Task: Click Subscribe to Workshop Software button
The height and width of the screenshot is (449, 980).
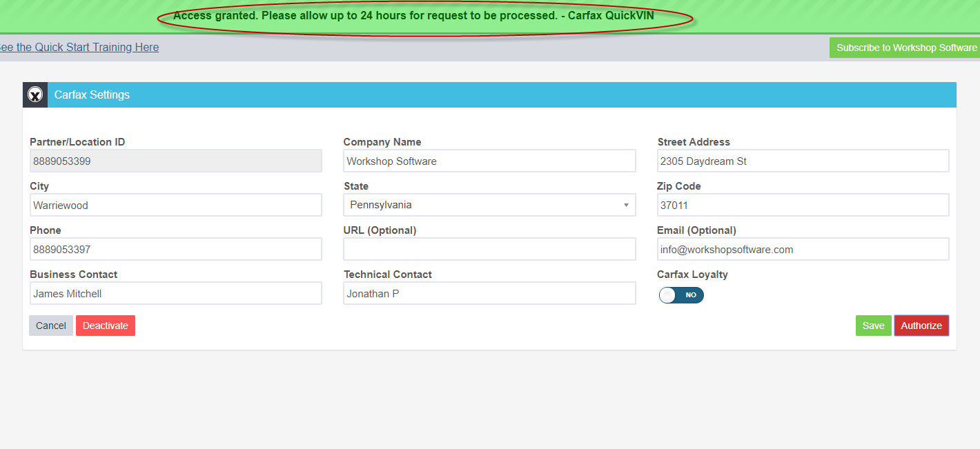Action: pos(905,48)
